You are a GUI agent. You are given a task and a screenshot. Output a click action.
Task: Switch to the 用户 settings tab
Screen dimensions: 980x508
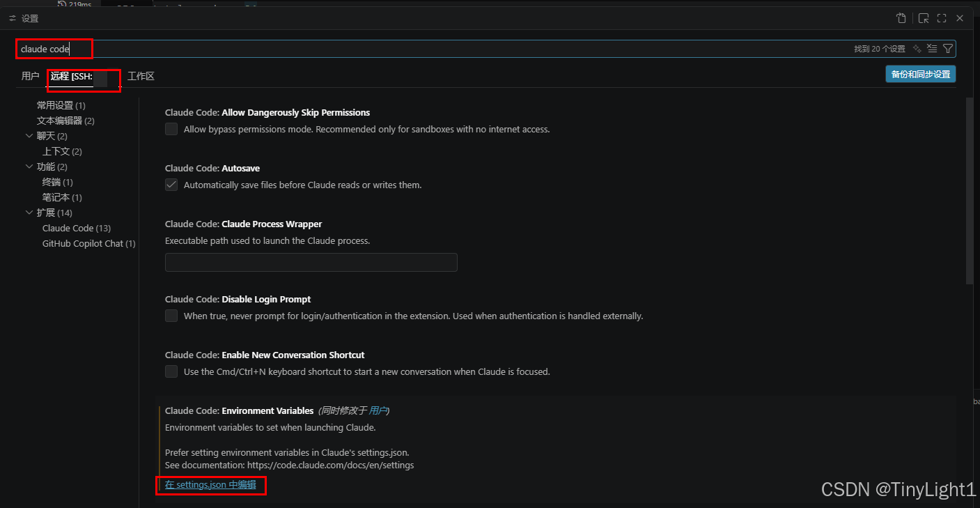click(x=31, y=76)
